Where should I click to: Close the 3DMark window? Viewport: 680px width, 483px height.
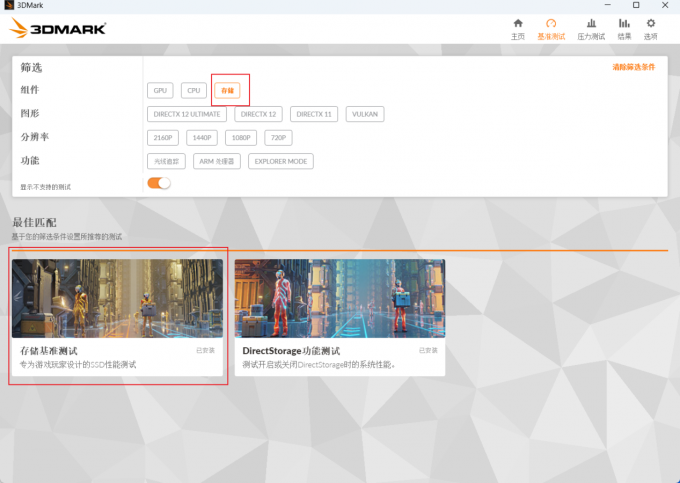click(x=665, y=5)
